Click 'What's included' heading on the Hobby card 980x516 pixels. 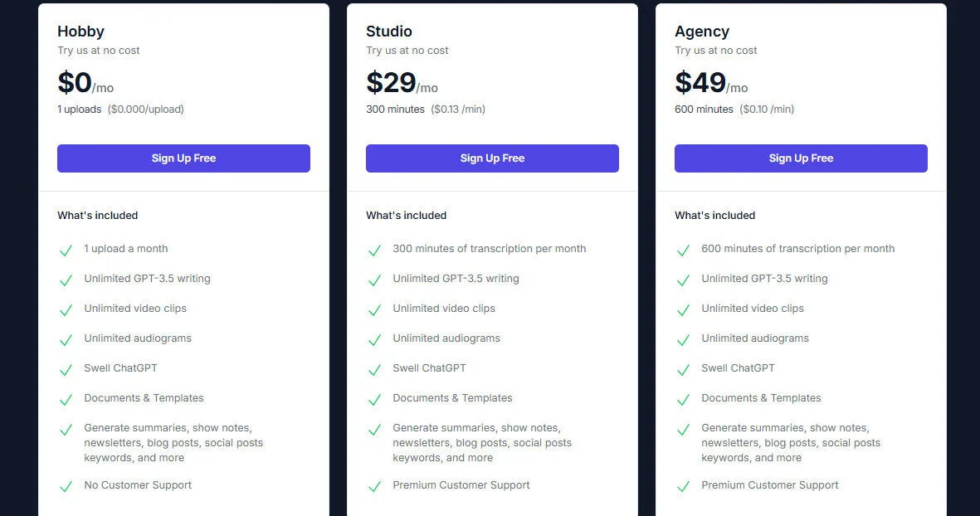tap(97, 215)
